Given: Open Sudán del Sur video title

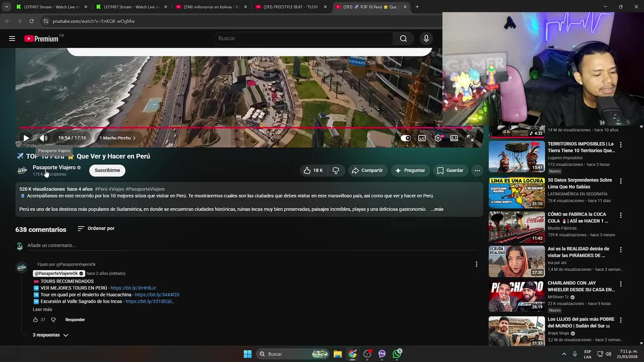Looking at the screenshot, I should (x=581, y=322).
